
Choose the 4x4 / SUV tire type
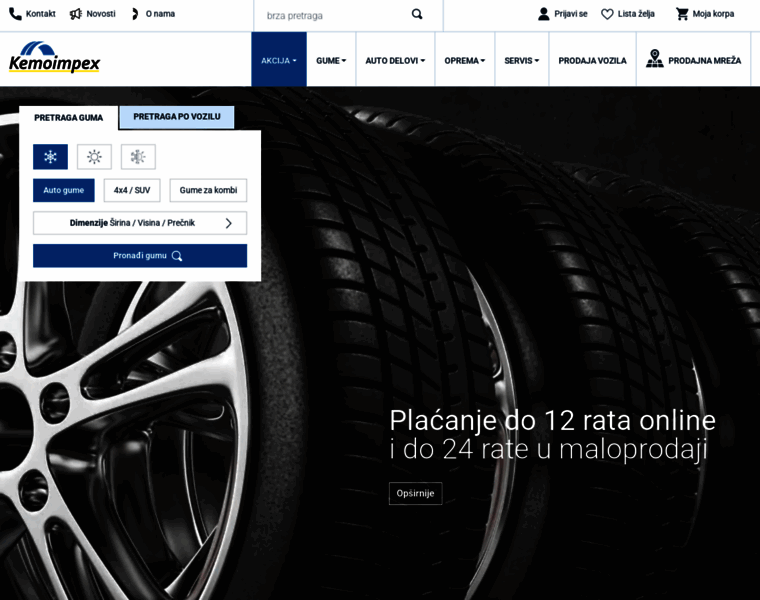(x=132, y=190)
